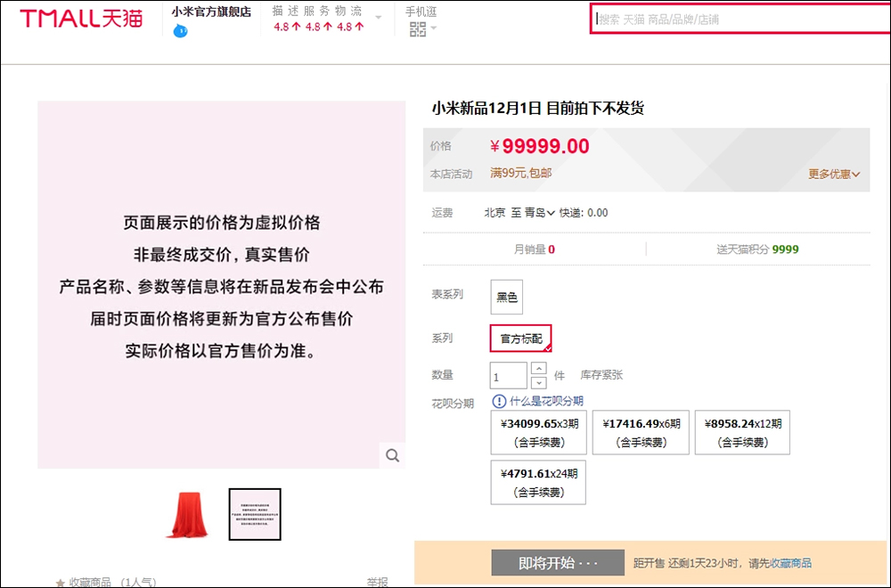
Task: Select the 黑色 color option
Action: [506, 297]
